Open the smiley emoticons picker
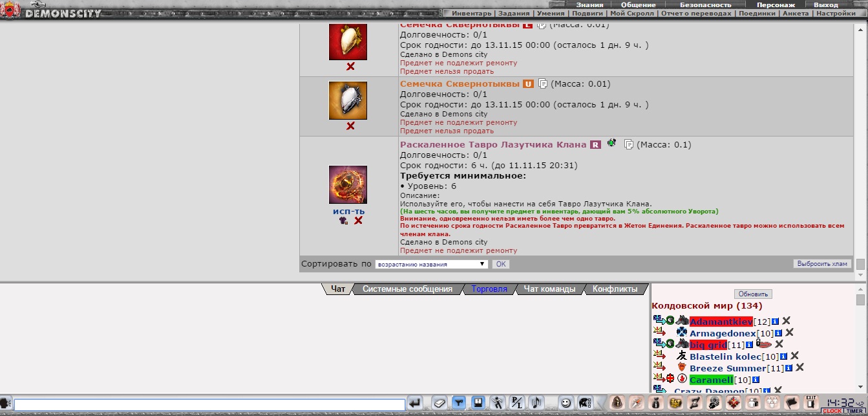Viewport: 868px width, 416px height. (x=566, y=403)
